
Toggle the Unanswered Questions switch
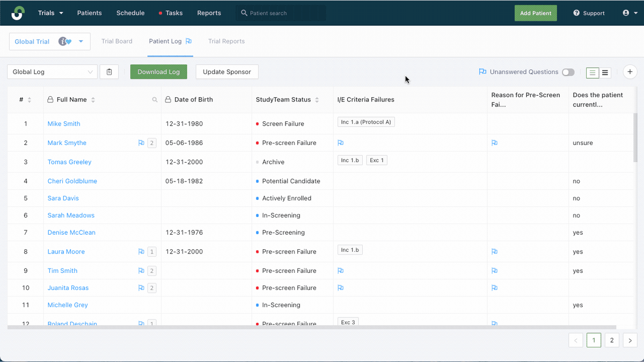click(x=568, y=72)
